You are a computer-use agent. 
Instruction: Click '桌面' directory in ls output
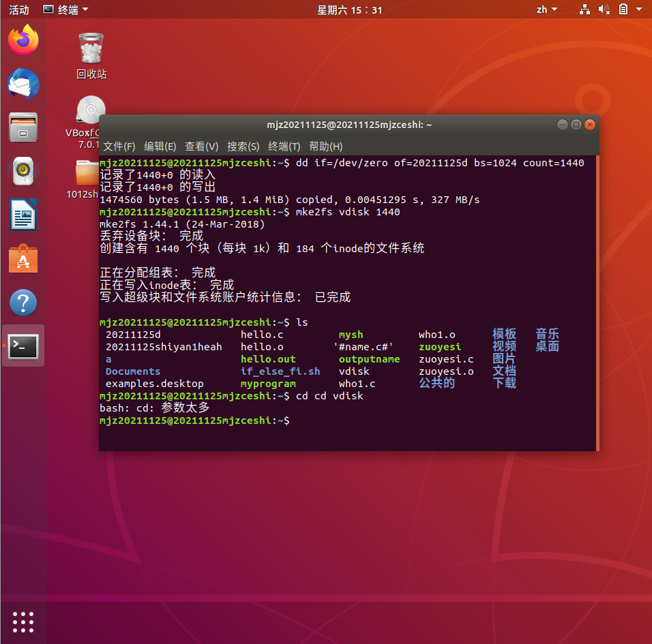pos(547,346)
